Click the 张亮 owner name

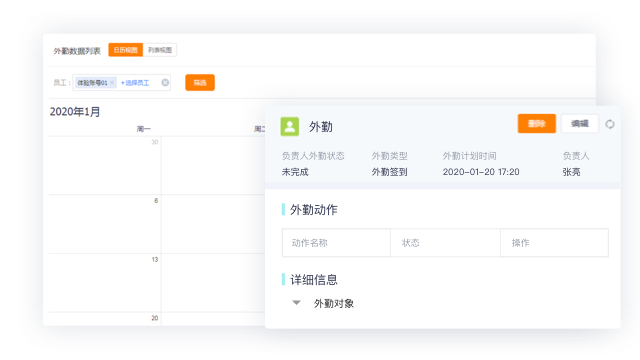(571, 172)
